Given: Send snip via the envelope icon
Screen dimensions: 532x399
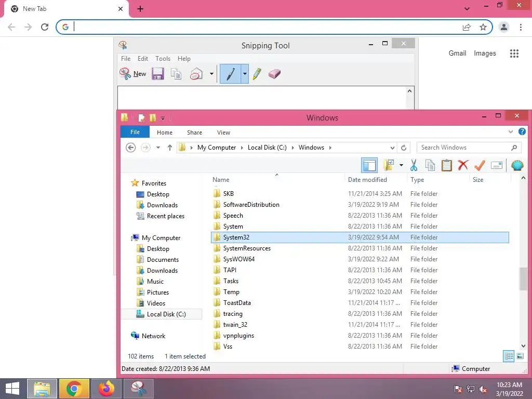Looking at the screenshot, I should 196,74.
